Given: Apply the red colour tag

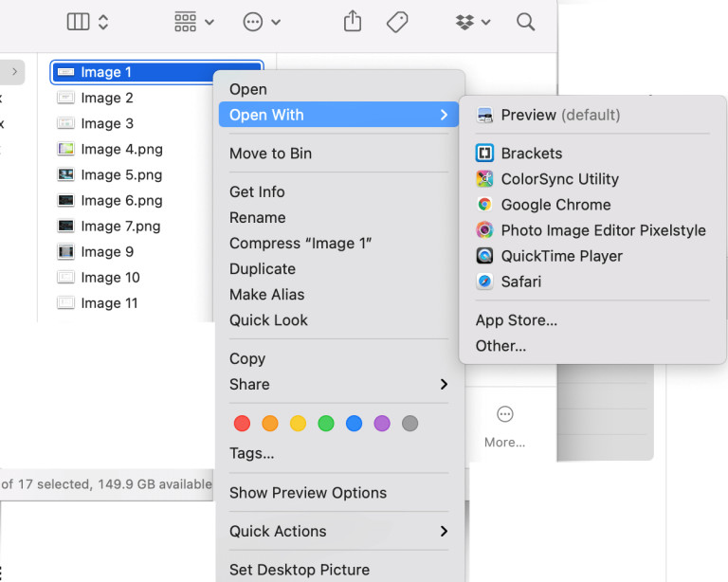Looking at the screenshot, I should 242,424.
